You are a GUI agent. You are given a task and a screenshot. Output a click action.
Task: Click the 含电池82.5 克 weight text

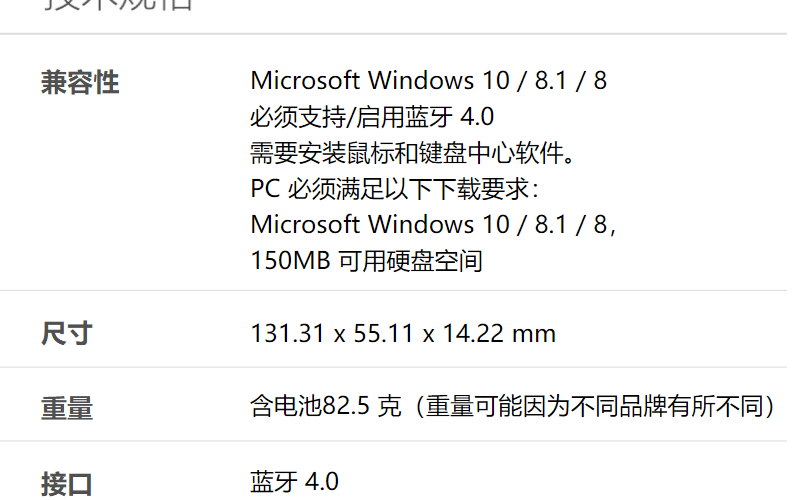(x=325, y=406)
